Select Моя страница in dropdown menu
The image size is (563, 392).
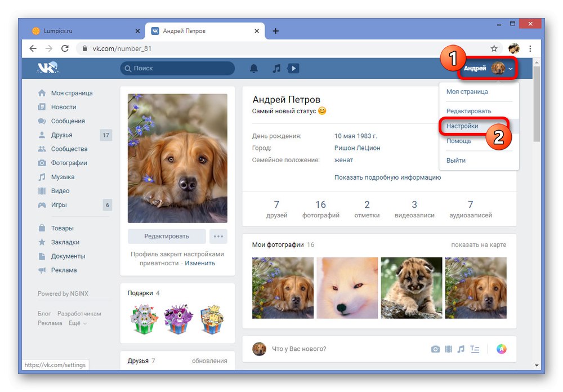point(467,92)
